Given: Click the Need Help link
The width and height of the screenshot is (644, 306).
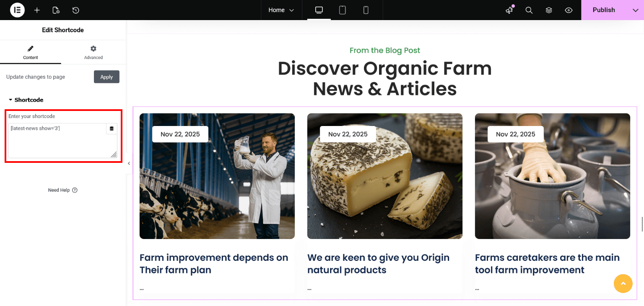Looking at the screenshot, I should click(x=63, y=190).
